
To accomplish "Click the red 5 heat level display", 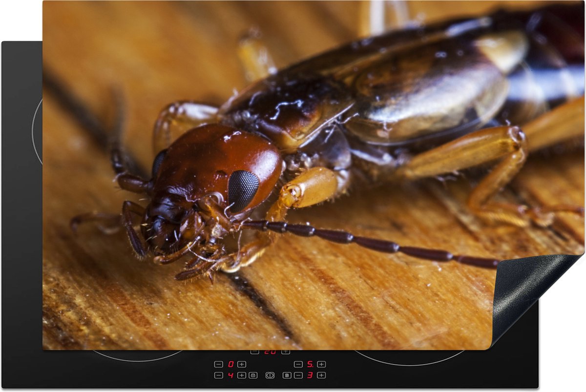I will [310, 364].
